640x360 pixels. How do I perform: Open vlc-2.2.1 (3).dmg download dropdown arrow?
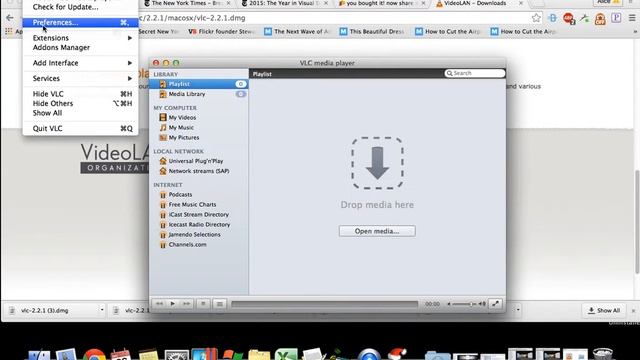pyautogui.click(x=102, y=310)
